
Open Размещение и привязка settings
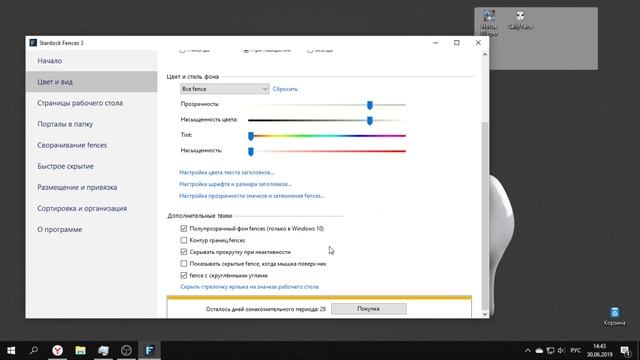pos(91,187)
